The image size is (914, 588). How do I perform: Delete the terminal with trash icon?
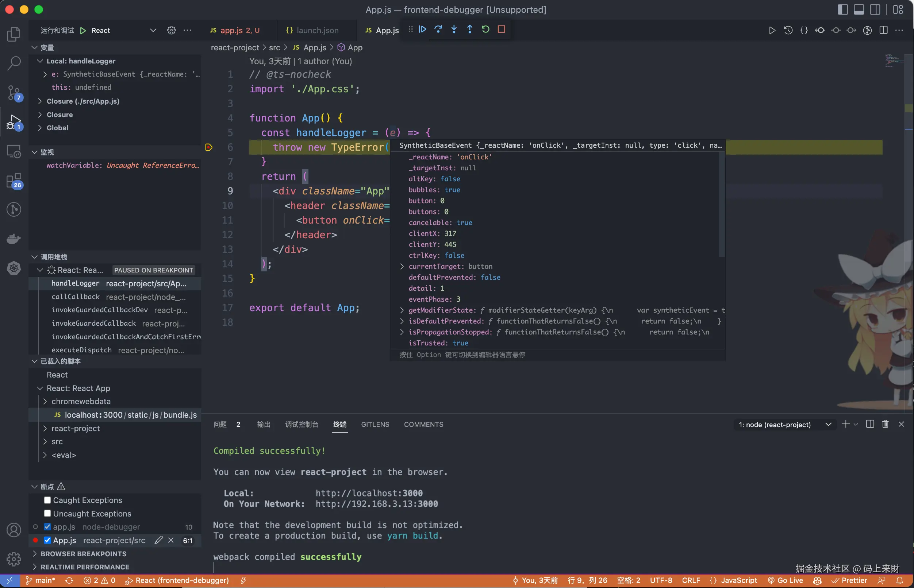[885, 424]
